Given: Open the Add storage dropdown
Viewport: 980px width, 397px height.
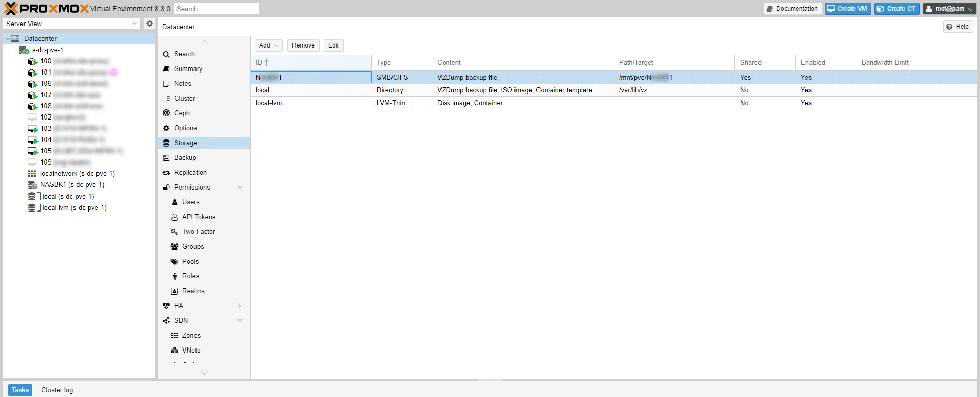Looking at the screenshot, I should (x=268, y=45).
